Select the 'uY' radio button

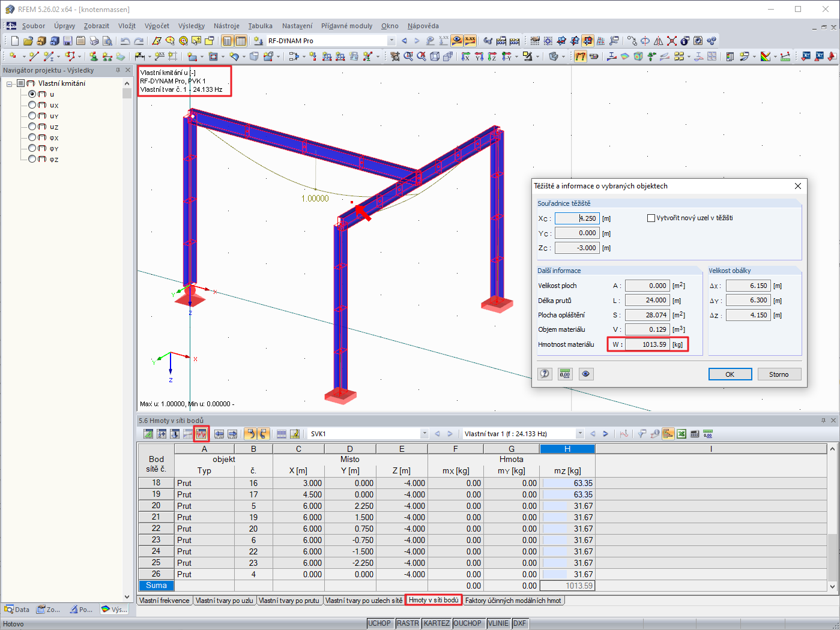[32, 116]
